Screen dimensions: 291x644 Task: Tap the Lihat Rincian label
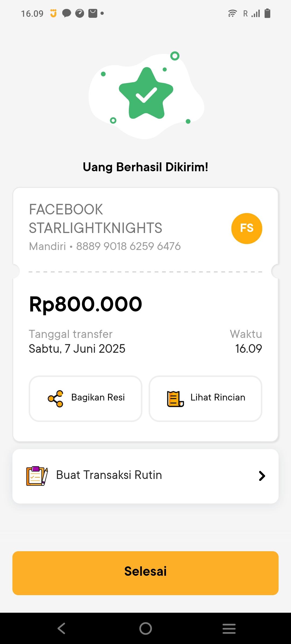[x=218, y=398]
